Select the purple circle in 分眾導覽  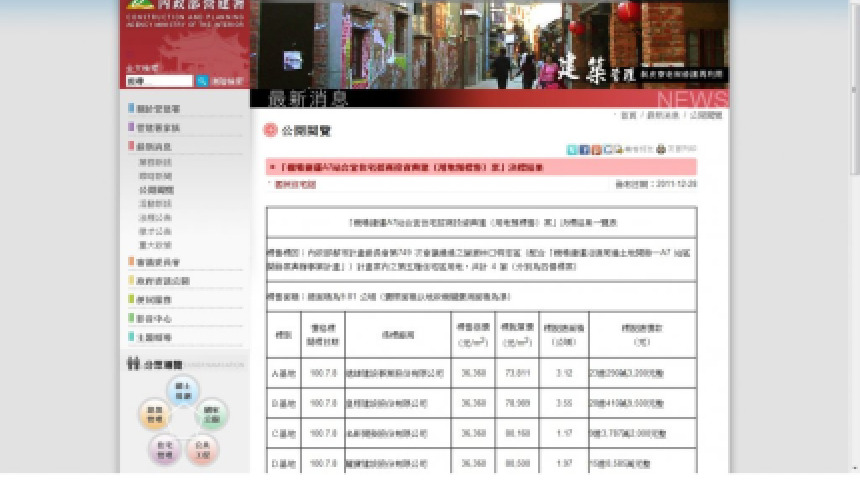tap(165, 447)
